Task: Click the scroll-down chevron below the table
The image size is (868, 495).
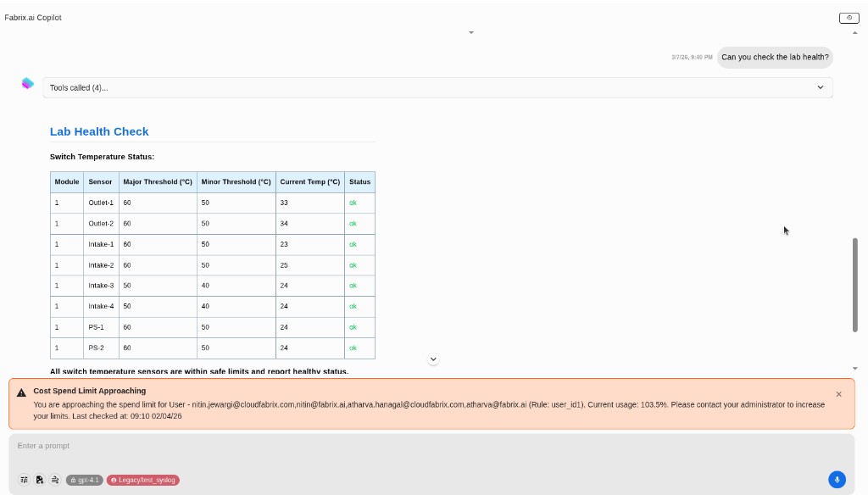Action: point(433,359)
